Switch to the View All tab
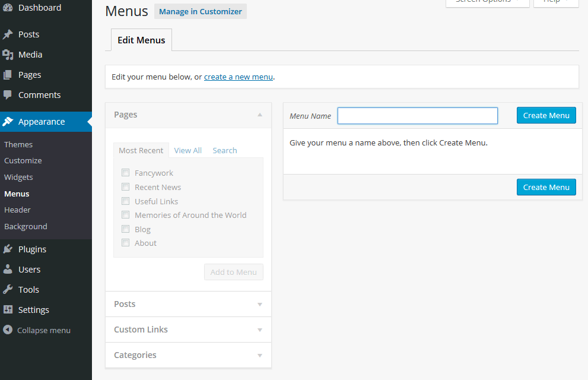Screen dimensions: 588x380 (188, 151)
